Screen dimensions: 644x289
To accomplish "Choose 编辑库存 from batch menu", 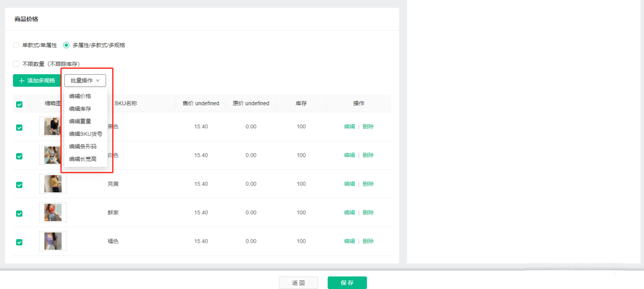I will click(80, 109).
